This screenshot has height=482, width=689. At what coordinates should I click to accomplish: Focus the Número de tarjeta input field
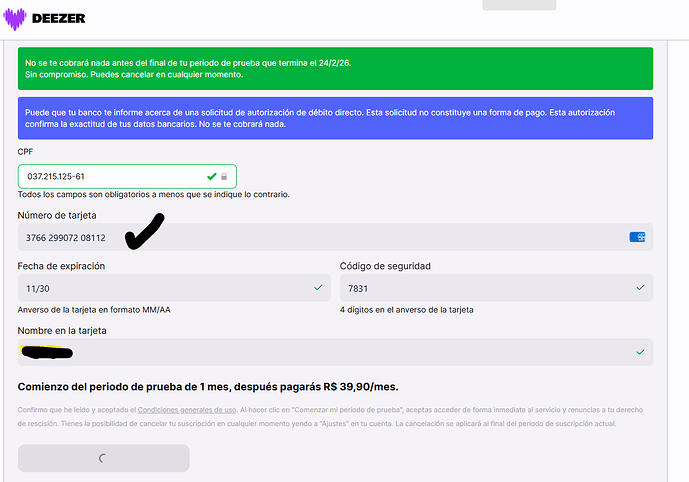pos(320,237)
